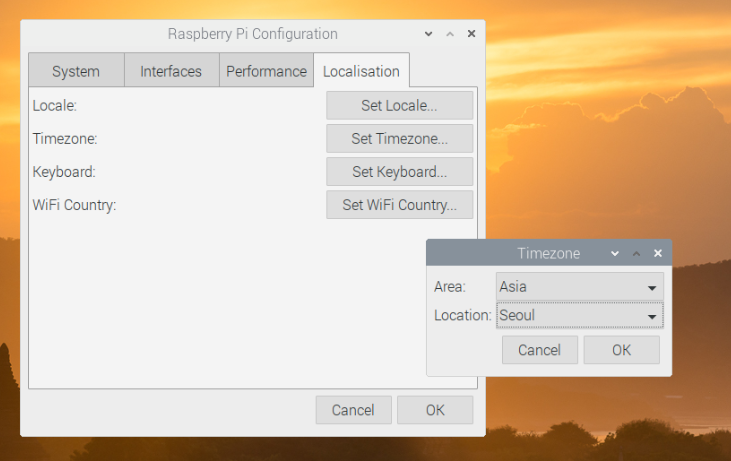Image resolution: width=731 pixels, height=461 pixels.
Task: Click the Keyboard: label text
Action: tap(64, 172)
